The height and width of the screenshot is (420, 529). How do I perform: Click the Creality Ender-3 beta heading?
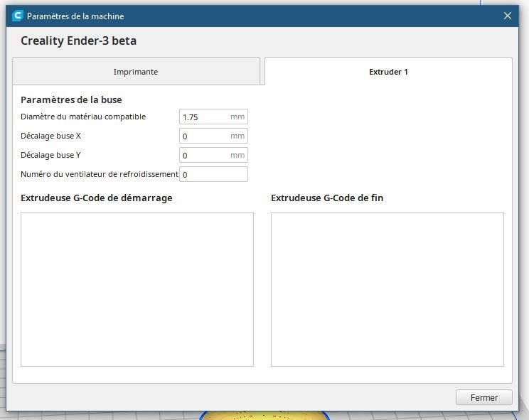tap(79, 41)
